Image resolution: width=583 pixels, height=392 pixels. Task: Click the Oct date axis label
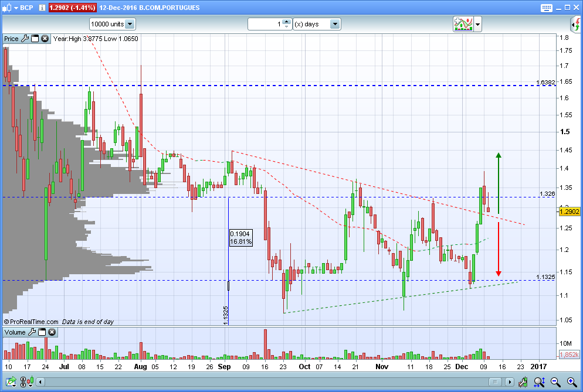click(304, 367)
